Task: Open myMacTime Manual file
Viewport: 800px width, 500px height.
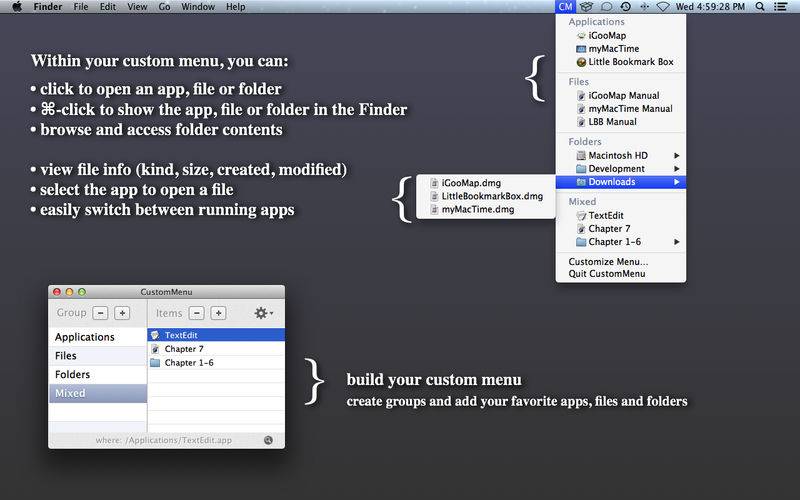Action: point(620,109)
